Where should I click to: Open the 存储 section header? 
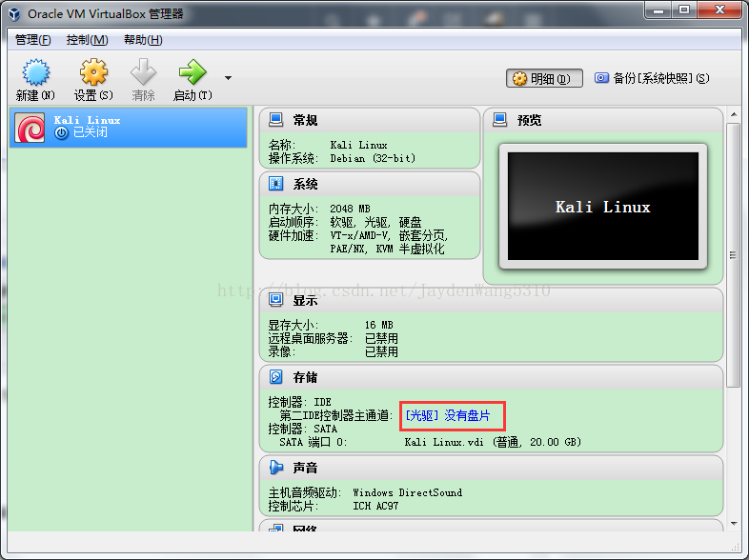pos(491,377)
